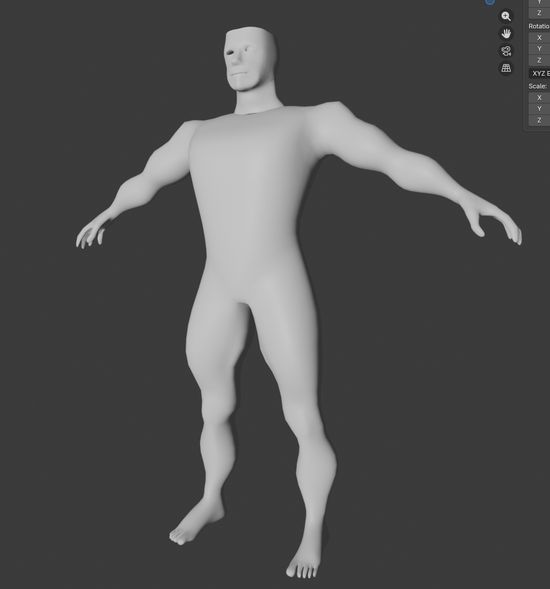Select the Rotation Y value field

(539, 49)
